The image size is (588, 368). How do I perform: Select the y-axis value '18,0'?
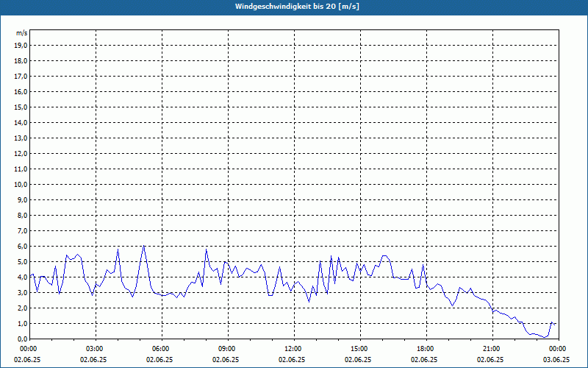click(x=21, y=61)
